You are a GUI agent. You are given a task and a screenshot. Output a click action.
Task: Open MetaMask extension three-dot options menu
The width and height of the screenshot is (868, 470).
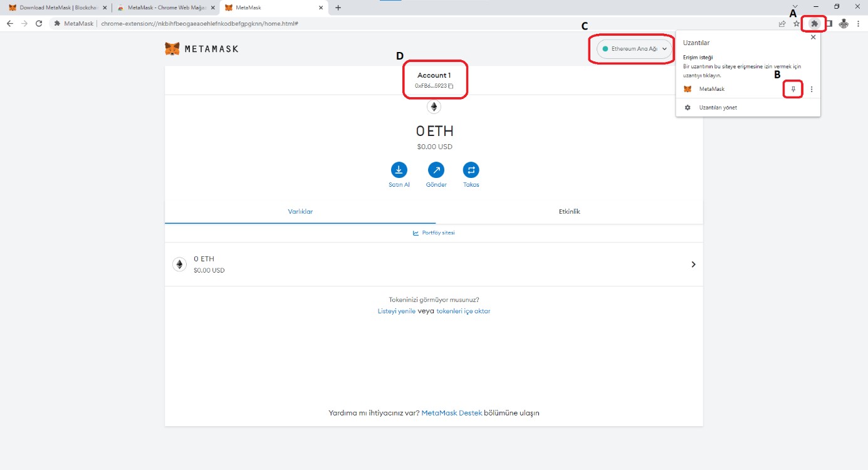[x=812, y=90]
